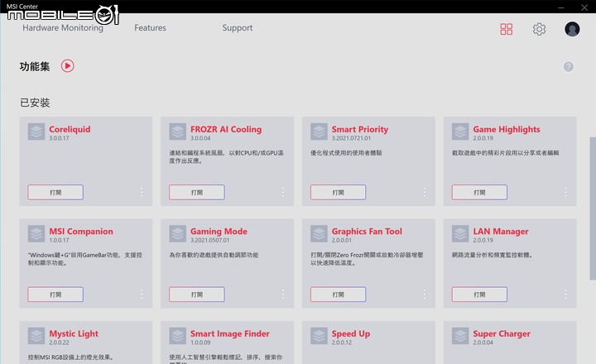This screenshot has height=364, width=596.
Task: Click the Smart Image Finder title
Action: 230,333
